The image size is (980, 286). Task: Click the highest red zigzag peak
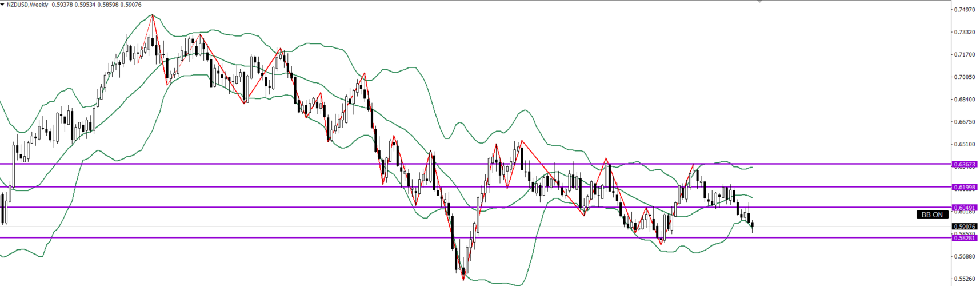(152, 15)
